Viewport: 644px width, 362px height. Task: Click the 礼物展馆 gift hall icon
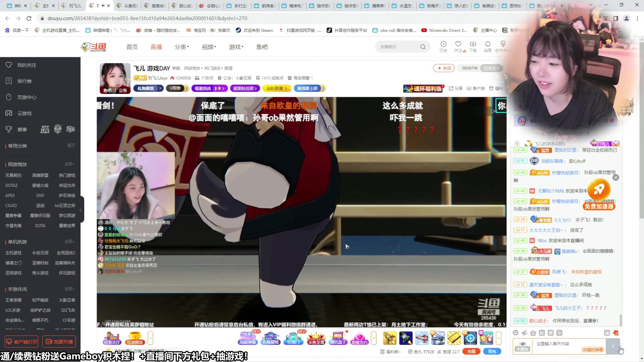(x=270, y=338)
